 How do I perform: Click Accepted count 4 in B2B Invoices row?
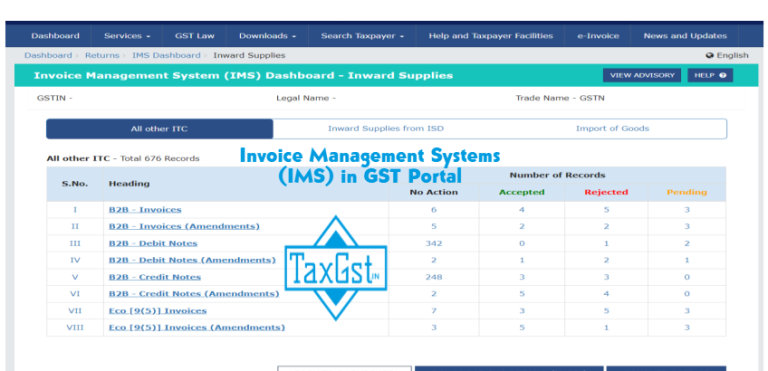pyautogui.click(x=522, y=210)
